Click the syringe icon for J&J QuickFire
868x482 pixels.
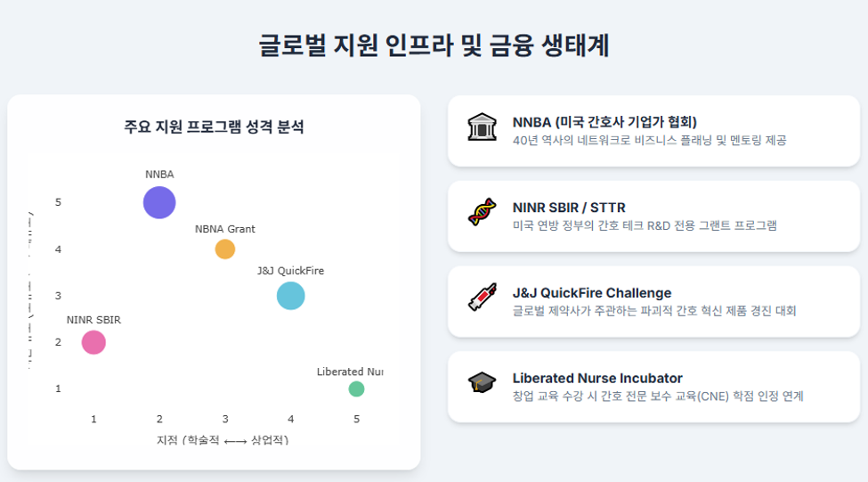point(482,298)
